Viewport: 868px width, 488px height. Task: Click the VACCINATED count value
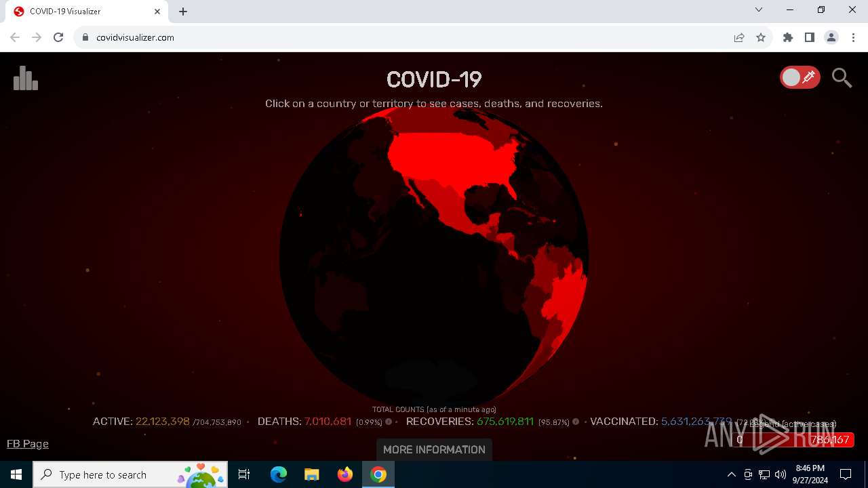pyautogui.click(x=696, y=422)
